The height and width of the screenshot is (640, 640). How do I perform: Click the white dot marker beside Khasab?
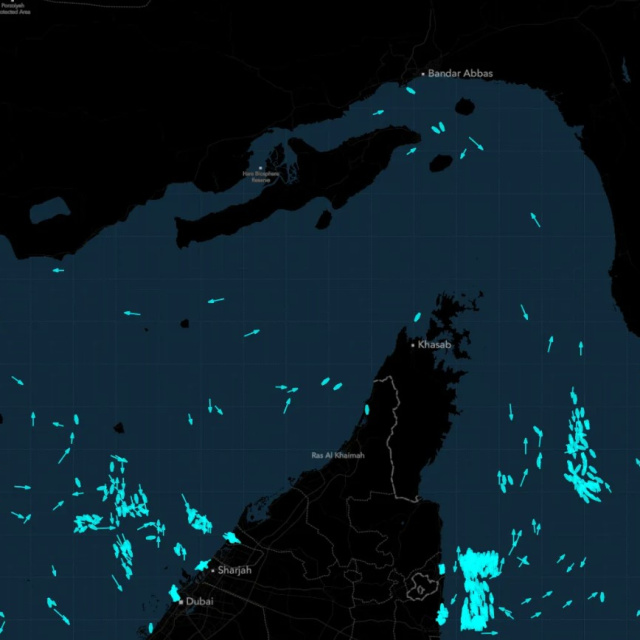tap(412, 345)
